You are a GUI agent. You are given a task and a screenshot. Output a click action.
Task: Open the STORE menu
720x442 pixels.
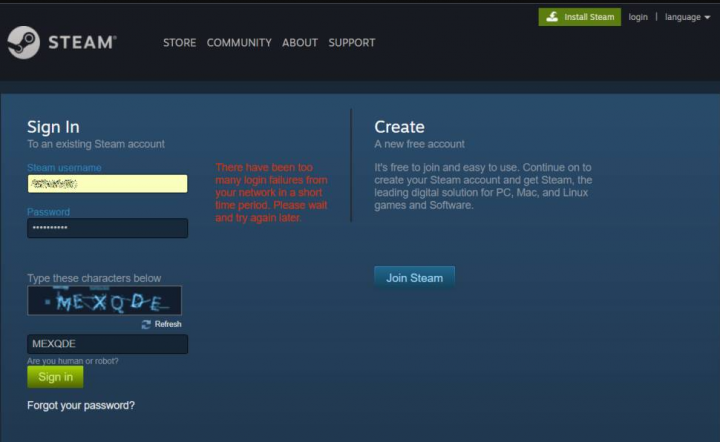[x=179, y=43]
